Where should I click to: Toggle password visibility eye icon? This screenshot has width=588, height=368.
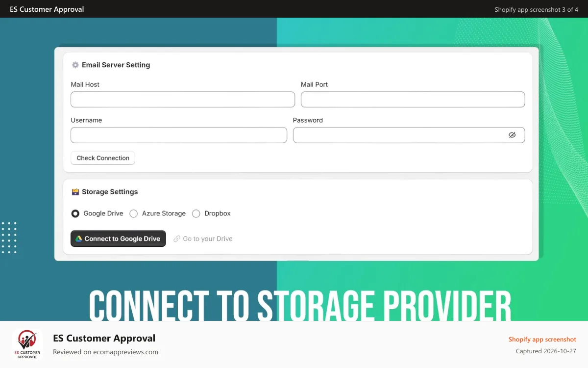(512, 135)
